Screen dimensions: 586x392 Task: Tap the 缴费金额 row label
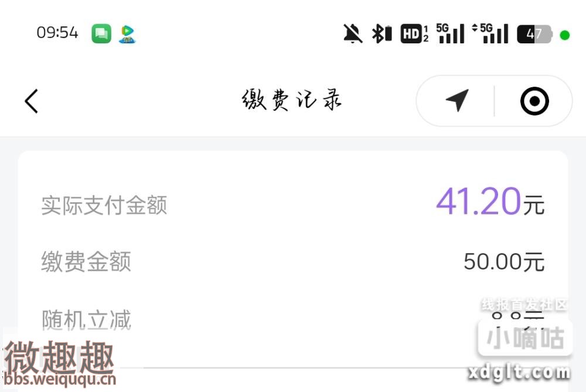click(86, 261)
